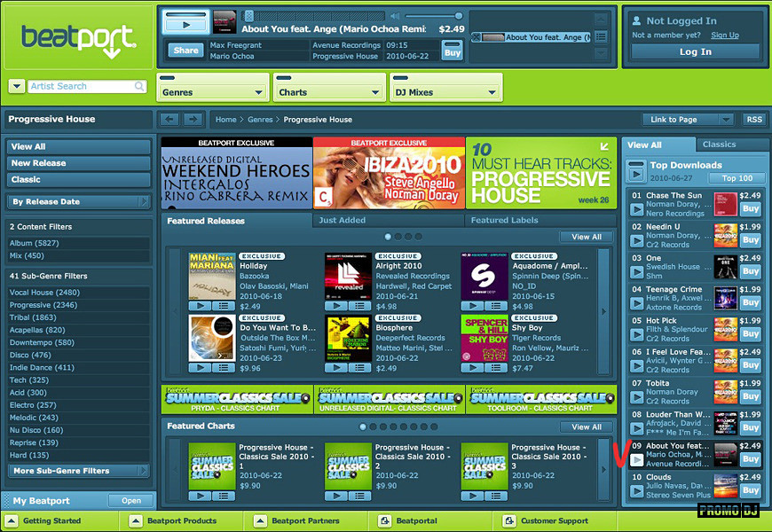Select first Featured Releases page dot
Screen dimensions: 772x532
tap(388, 237)
